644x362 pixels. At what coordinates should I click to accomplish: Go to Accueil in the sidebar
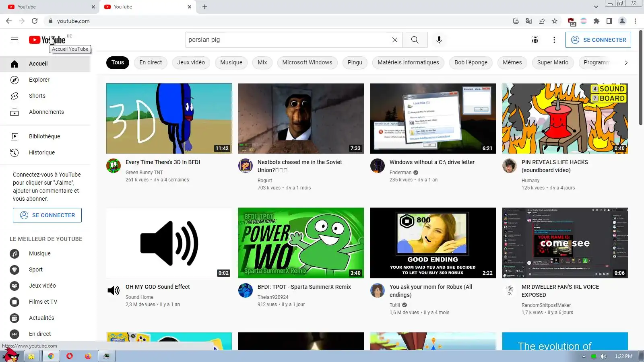click(45, 64)
